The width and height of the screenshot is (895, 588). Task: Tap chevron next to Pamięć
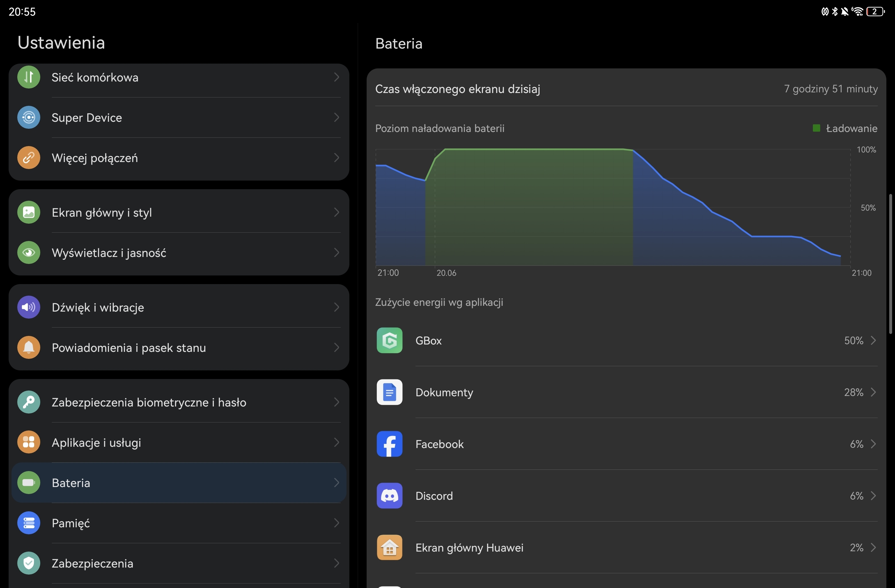click(x=337, y=522)
